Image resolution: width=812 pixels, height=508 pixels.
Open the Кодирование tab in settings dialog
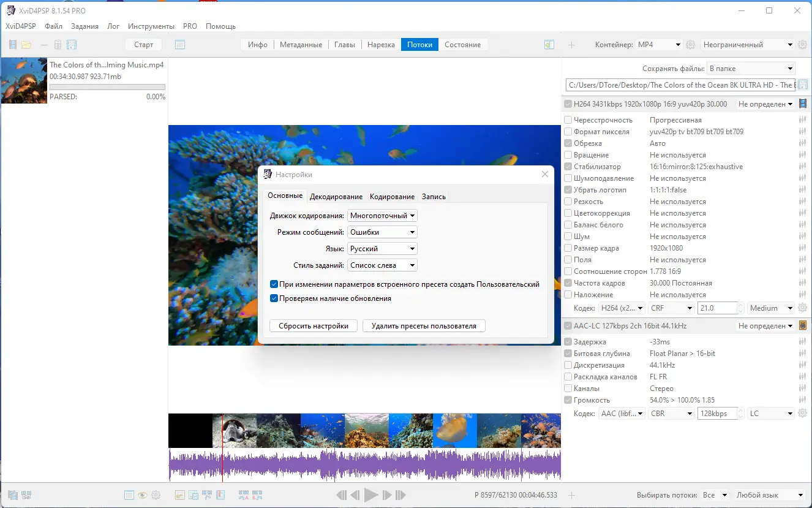pyautogui.click(x=392, y=196)
